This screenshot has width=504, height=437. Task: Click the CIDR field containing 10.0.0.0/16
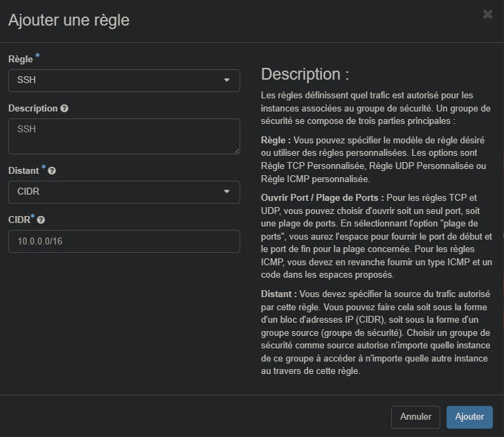(x=124, y=241)
